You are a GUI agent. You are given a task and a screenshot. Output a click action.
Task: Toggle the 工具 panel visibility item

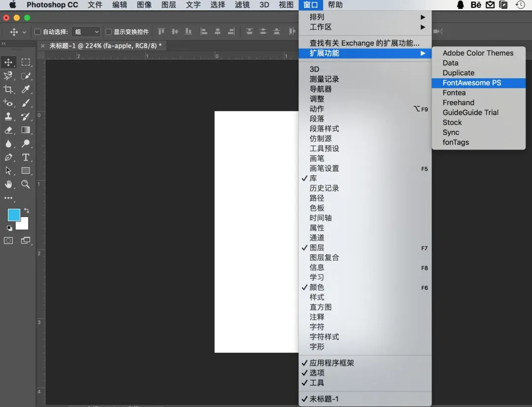[365, 382]
